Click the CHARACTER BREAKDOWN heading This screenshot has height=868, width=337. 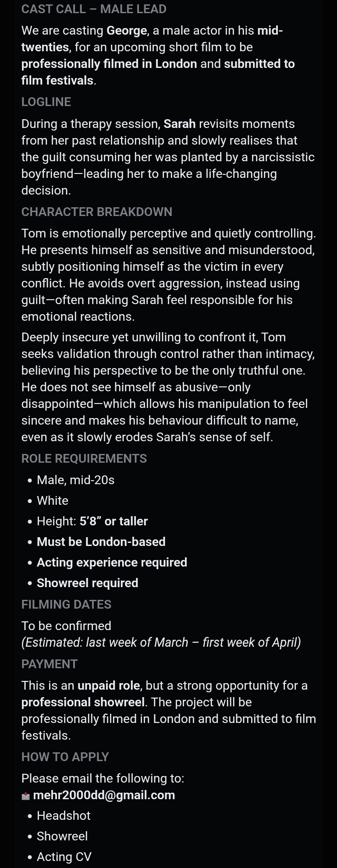point(97,212)
